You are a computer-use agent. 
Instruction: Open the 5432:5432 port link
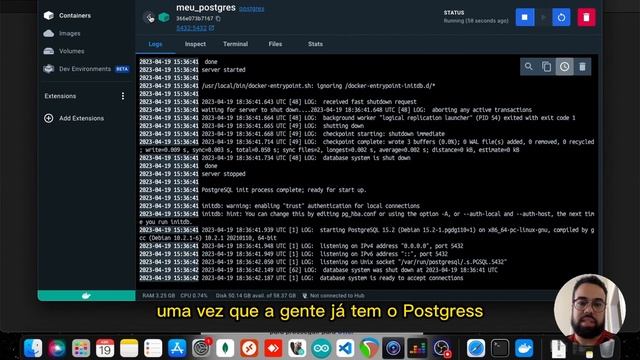pyautogui.click(x=195, y=28)
